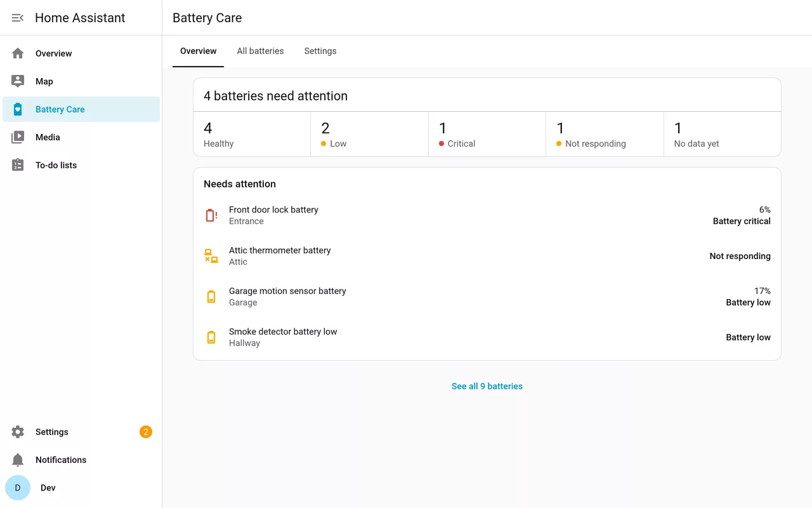Switch to the Overview tab
This screenshot has height=508, width=812.
pyautogui.click(x=198, y=51)
